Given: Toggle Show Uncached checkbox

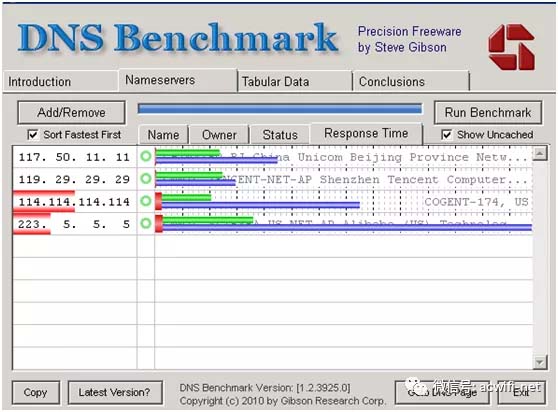Looking at the screenshot, I should tap(447, 135).
